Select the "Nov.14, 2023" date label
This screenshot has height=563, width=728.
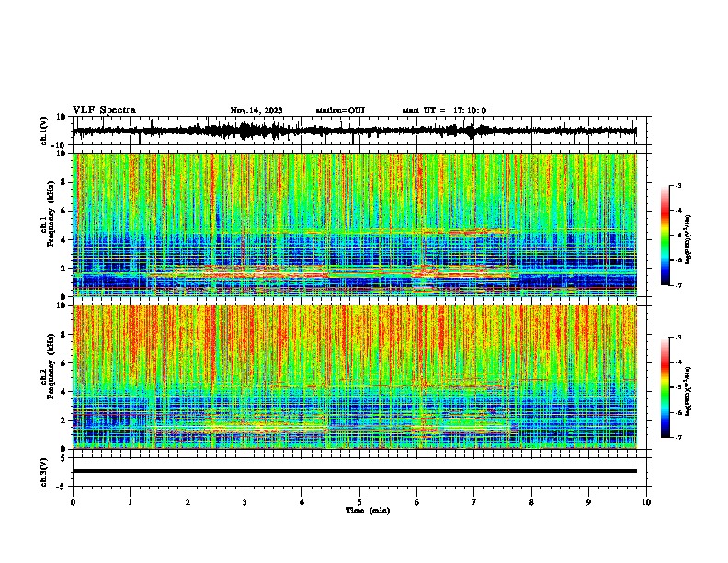[256, 110]
